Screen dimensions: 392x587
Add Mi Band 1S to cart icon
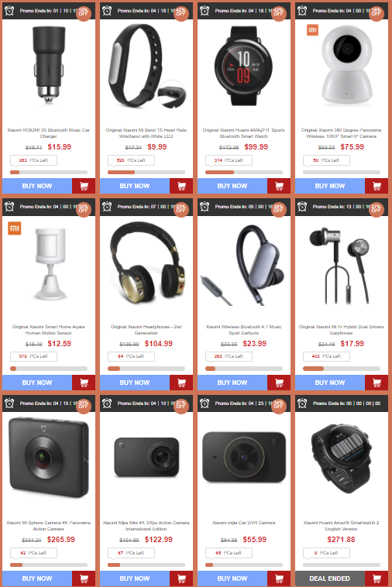(181, 186)
